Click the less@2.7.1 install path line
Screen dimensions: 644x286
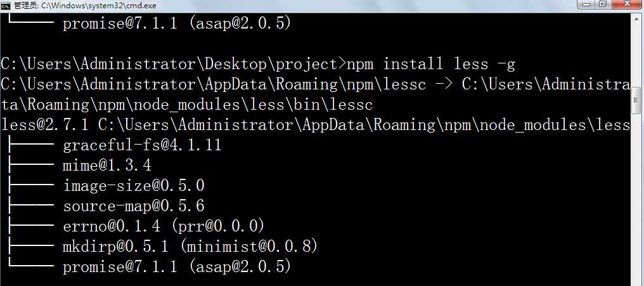(316, 125)
